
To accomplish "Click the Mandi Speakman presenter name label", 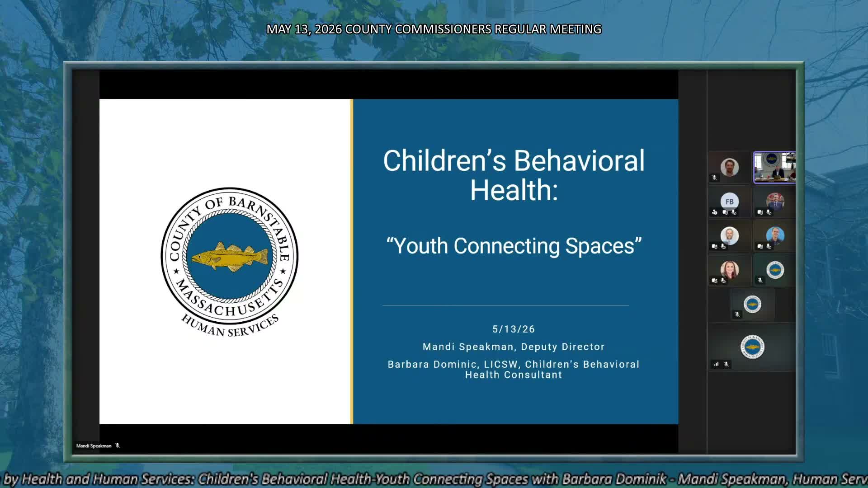I will coord(94,446).
